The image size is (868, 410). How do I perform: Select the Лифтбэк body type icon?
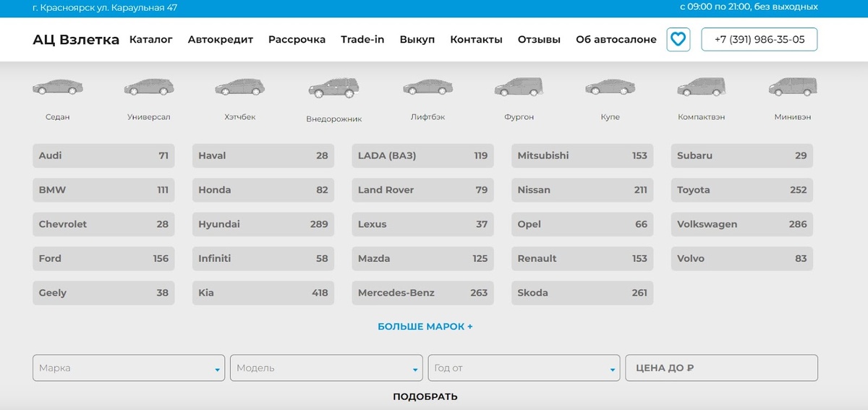coord(428,87)
